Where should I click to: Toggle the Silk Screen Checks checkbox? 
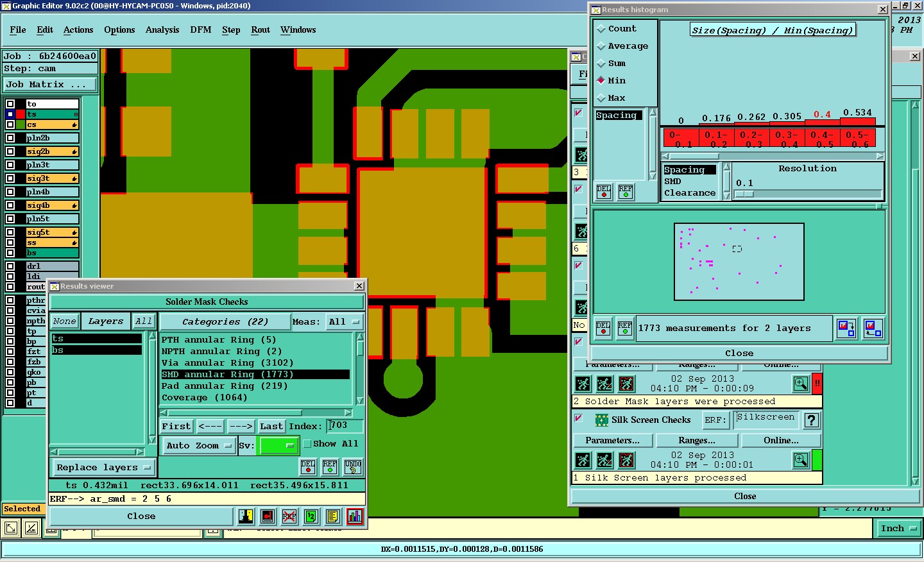(579, 418)
